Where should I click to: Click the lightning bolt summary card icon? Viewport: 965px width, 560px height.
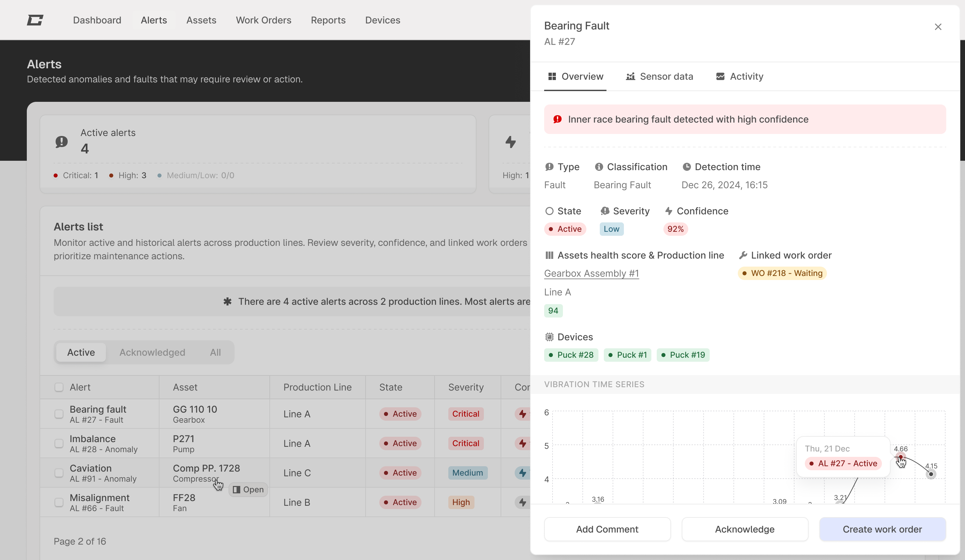510,142
